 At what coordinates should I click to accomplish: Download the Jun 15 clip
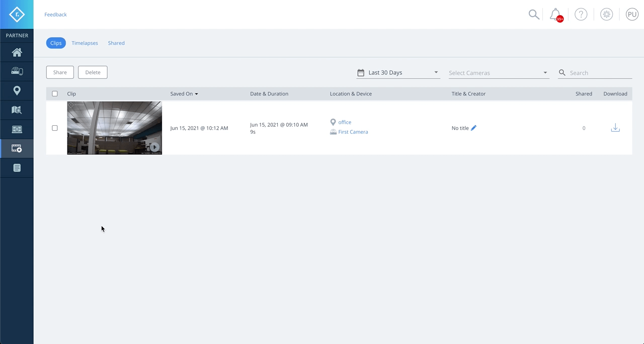615,128
